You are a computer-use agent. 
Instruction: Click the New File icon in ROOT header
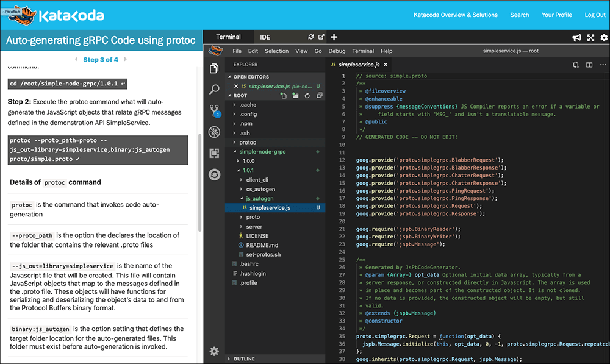click(x=284, y=95)
